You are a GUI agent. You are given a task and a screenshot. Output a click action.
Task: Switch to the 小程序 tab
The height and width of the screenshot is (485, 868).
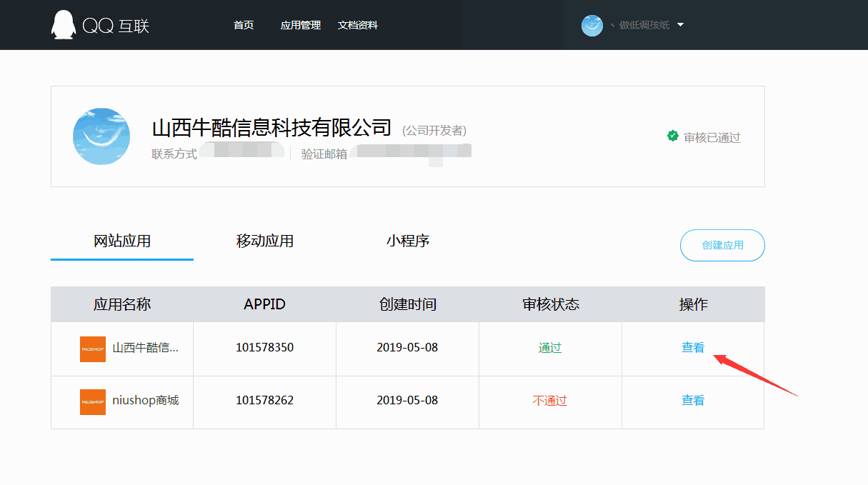click(408, 241)
